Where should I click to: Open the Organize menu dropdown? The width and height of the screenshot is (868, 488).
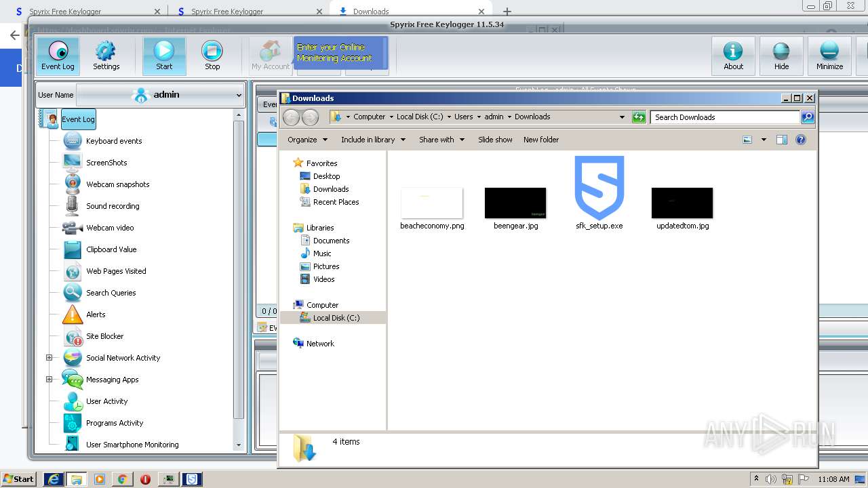coord(307,140)
